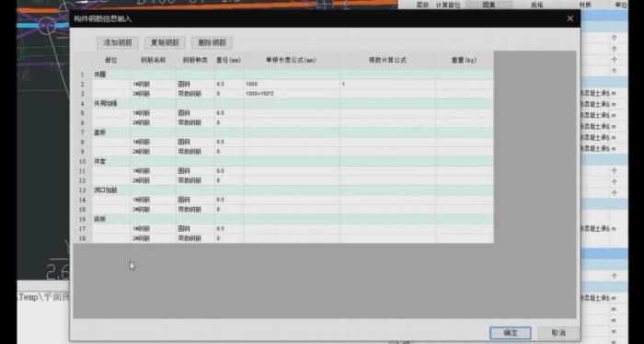
Task: Click the 删除钢筋 button
Action: pos(212,42)
